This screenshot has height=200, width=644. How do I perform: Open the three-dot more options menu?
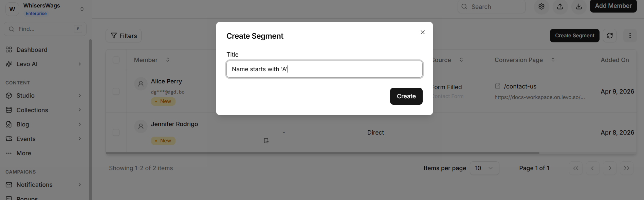(630, 36)
